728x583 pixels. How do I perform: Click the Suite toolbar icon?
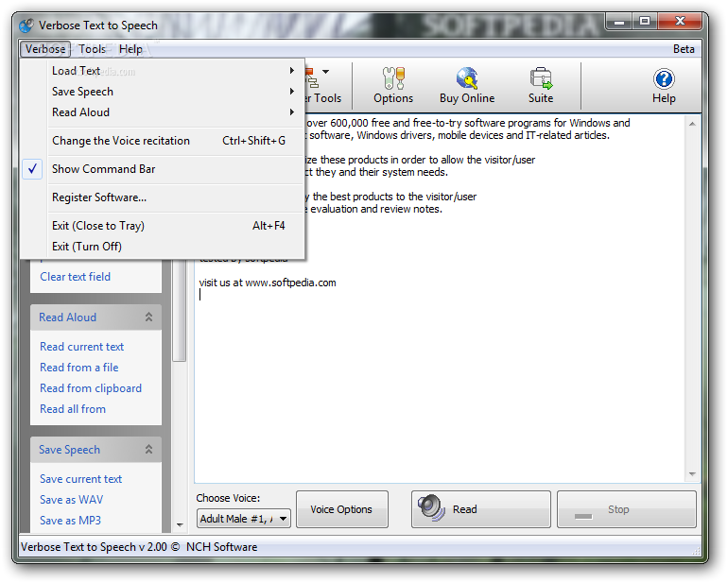pos(541,85)
